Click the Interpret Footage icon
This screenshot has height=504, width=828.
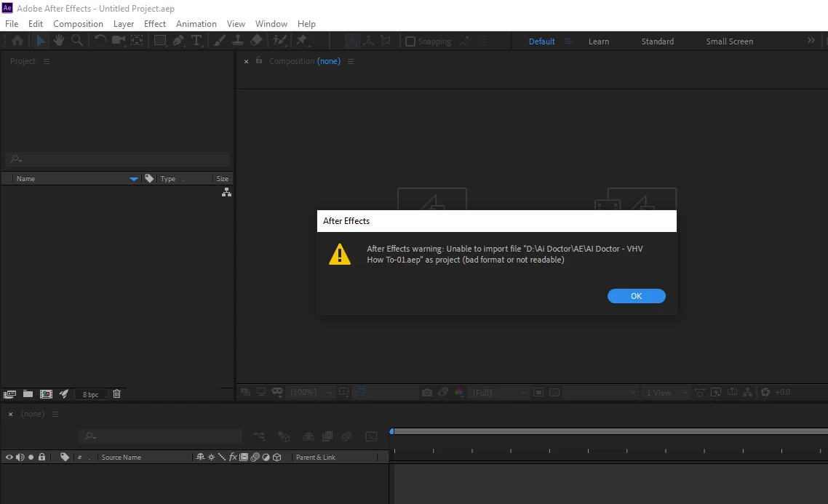pos(9,394)
